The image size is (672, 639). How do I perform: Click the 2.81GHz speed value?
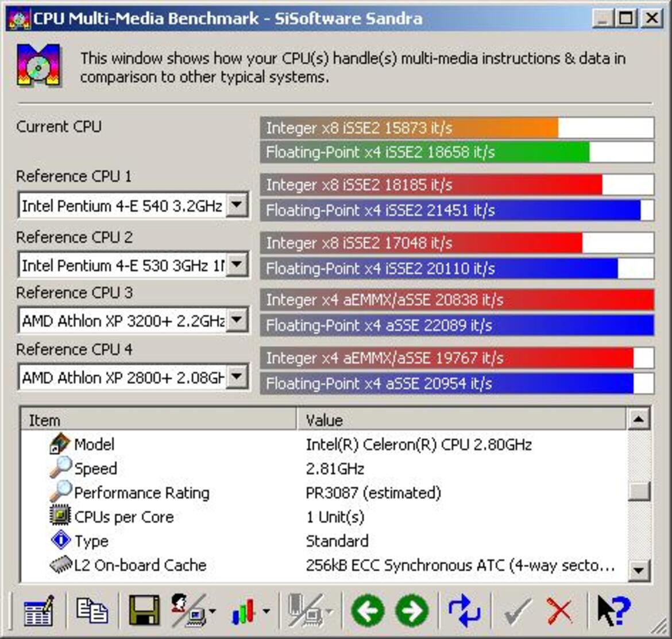[335, 468]
